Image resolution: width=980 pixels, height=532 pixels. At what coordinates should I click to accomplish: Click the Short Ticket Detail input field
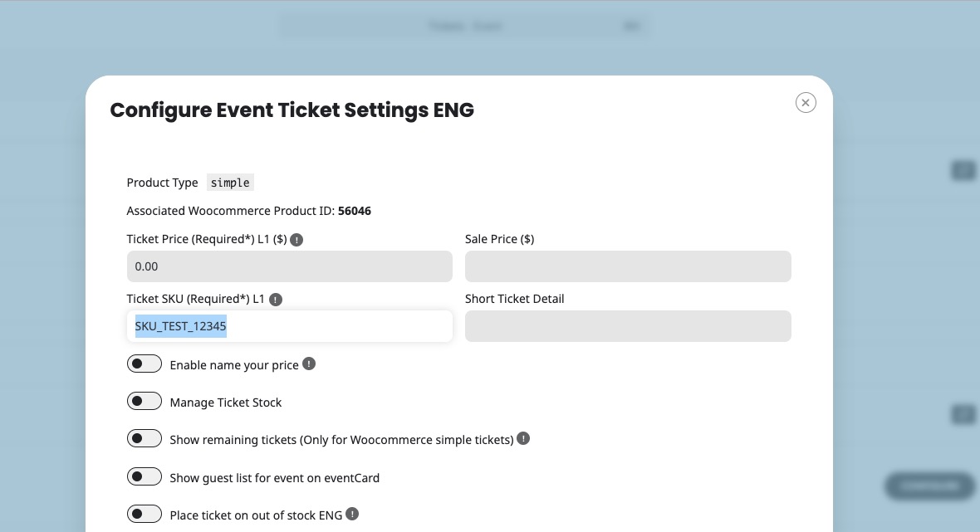tap(628, 326)
